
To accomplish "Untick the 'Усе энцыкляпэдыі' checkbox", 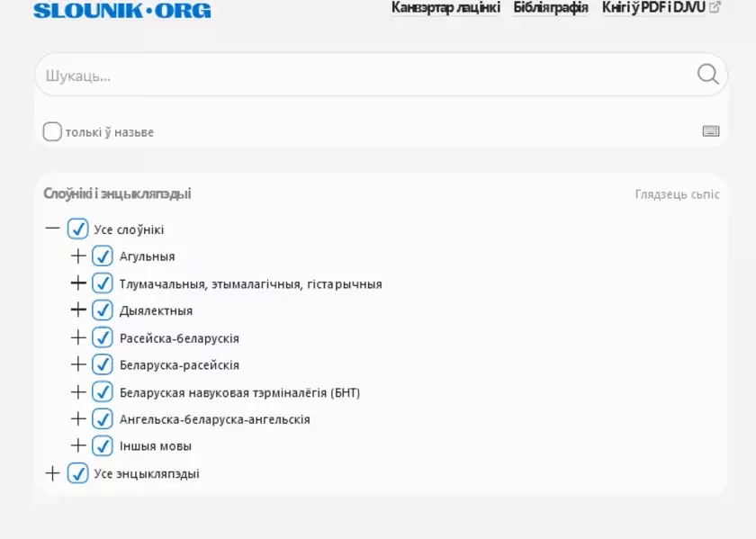I will tap(78, 473).
